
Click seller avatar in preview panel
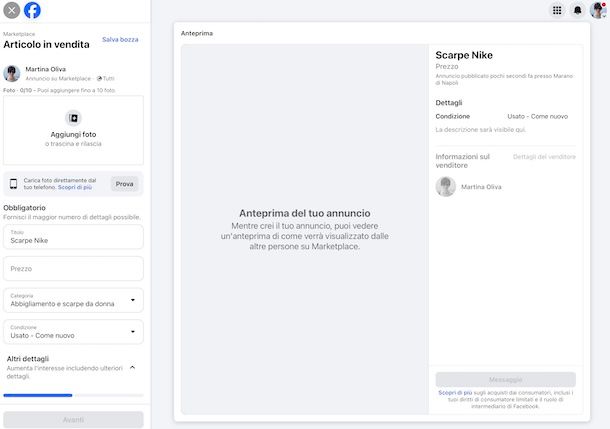pos(445,187)
